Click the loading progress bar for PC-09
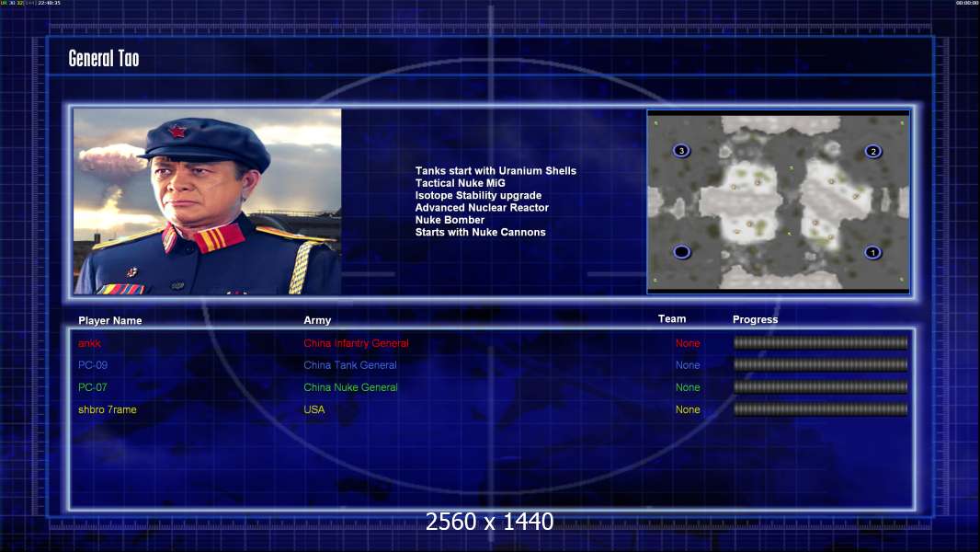 click(x=821, y=364)
